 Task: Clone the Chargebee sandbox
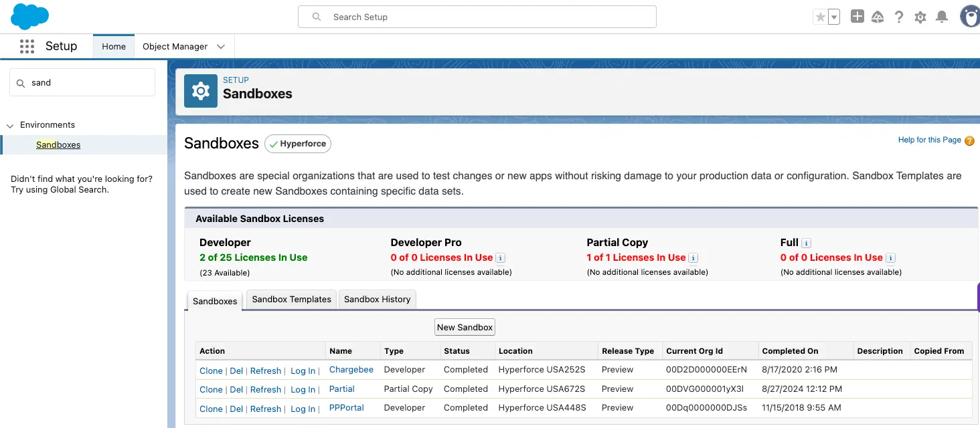[x=211, y=370]
